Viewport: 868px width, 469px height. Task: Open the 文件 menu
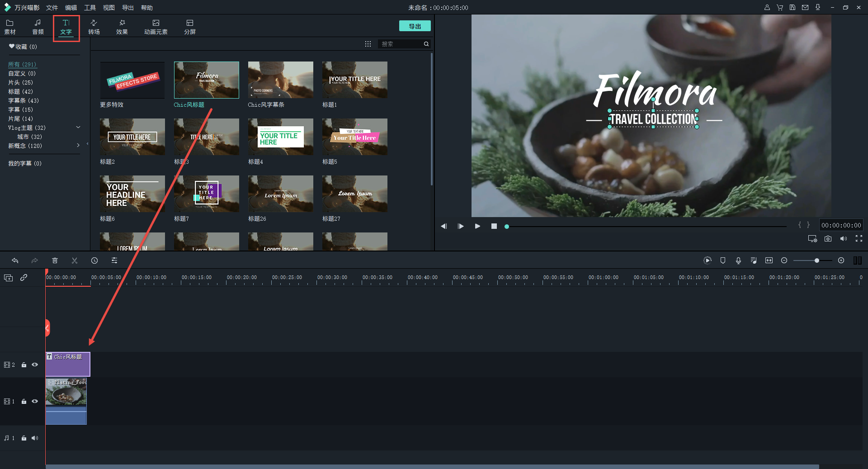point(52,8)
